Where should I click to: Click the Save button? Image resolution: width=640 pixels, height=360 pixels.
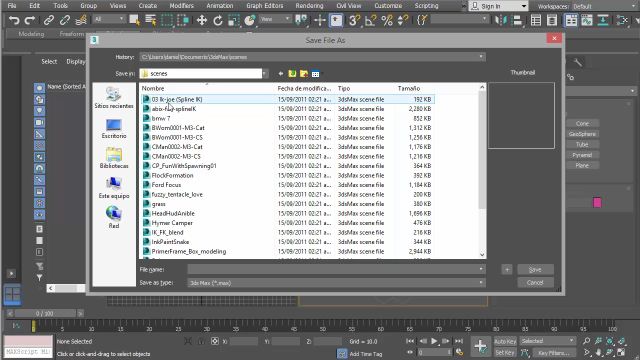point(535,269)
